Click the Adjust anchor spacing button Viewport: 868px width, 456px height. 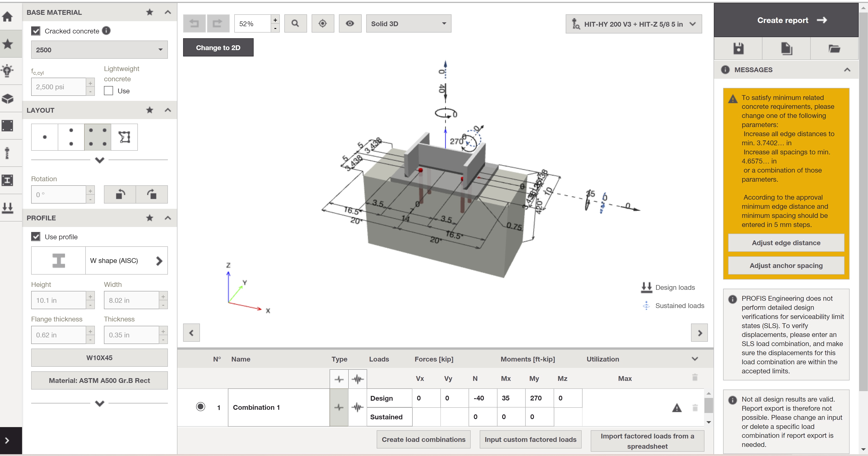786,265
